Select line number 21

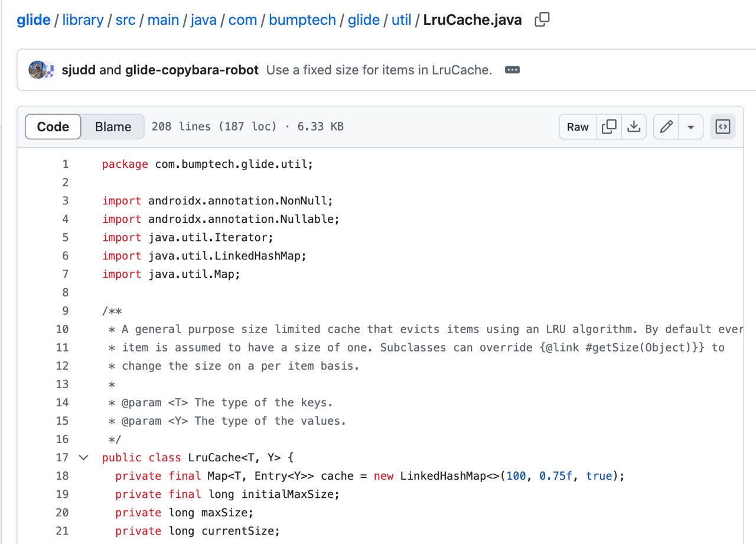61,530
